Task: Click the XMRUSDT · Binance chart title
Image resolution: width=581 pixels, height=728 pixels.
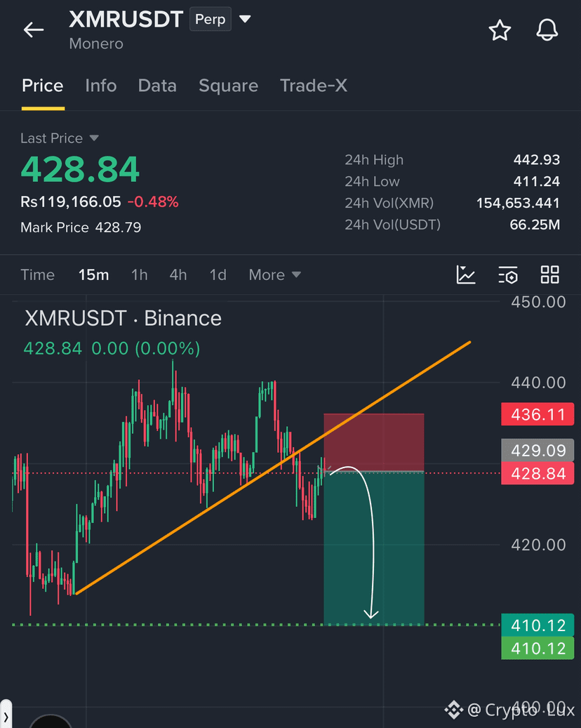Action: pyautogui.click(x=123, y=319)
